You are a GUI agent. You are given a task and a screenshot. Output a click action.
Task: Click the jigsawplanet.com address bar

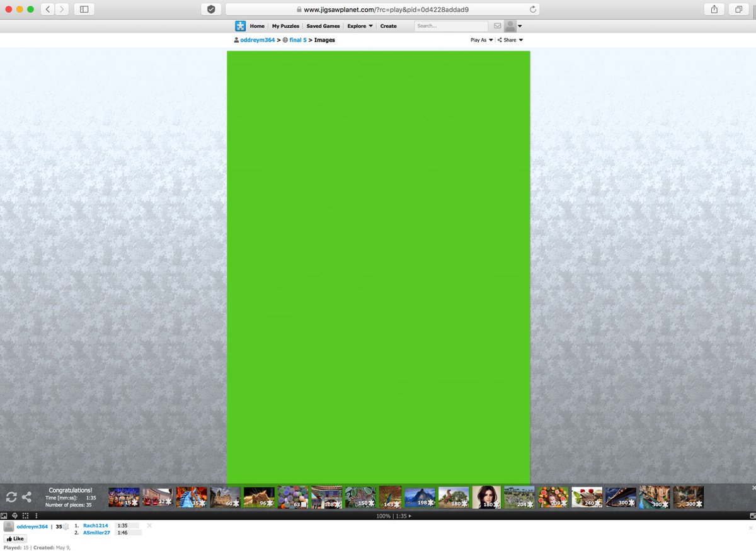pos(382,9)
